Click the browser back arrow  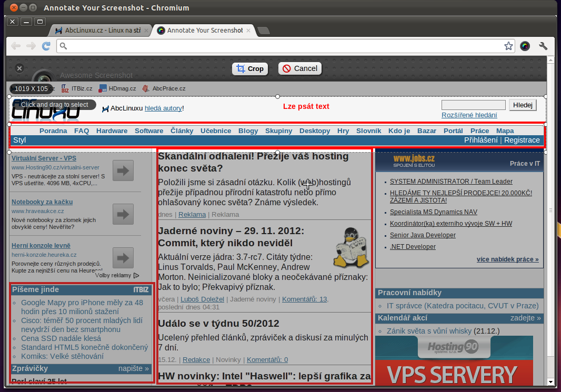point(16,46)
